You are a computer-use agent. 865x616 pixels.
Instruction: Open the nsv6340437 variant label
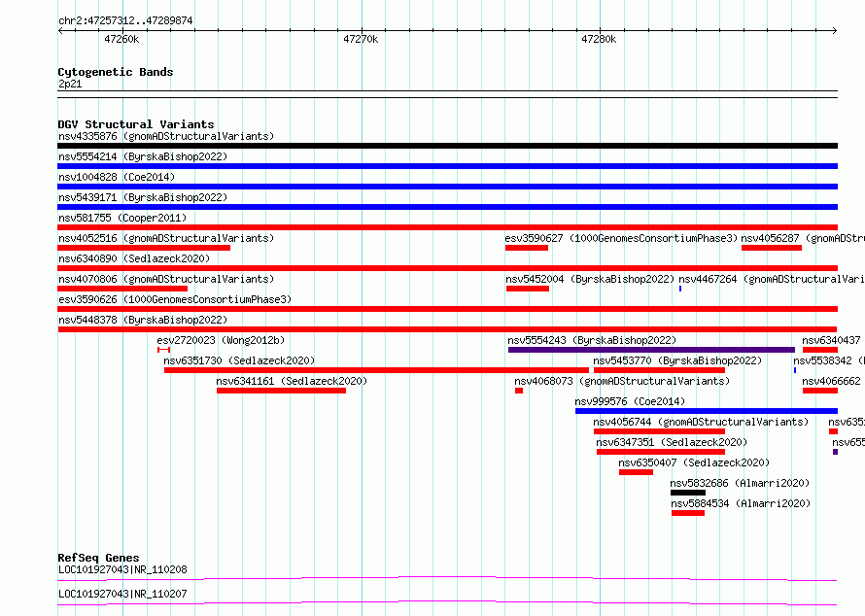[831, 340]
